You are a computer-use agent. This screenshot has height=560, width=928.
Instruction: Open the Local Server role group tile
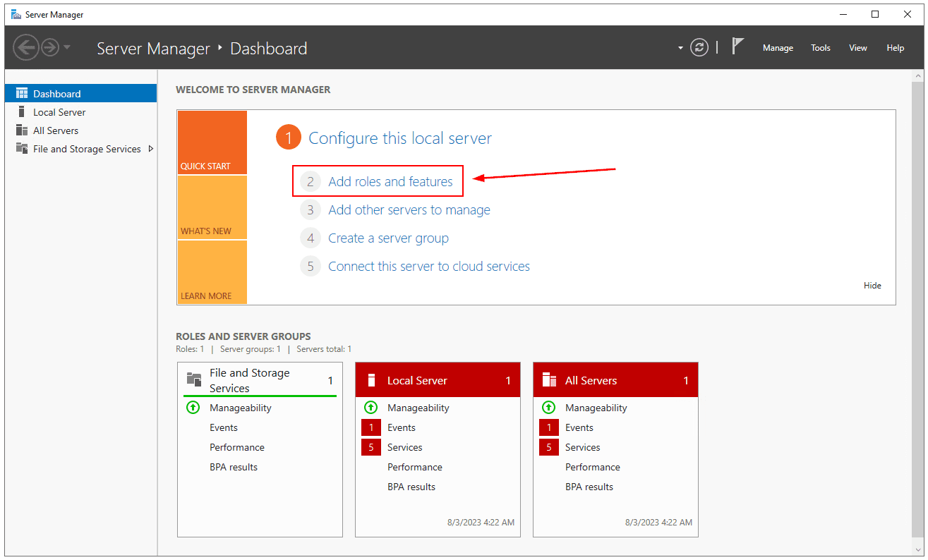click(417, 379)
